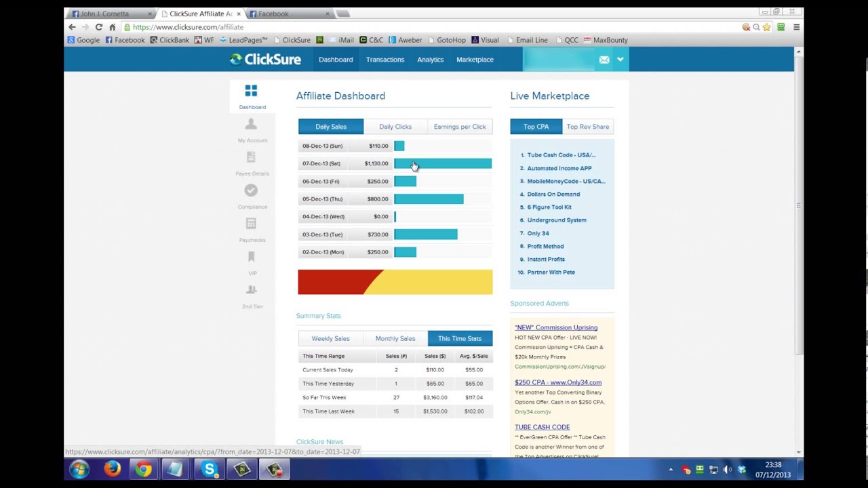Switch to Chrome in the taskbar
Image resolution: width=868 pixels, height=488 pixels.
(143, 469)
